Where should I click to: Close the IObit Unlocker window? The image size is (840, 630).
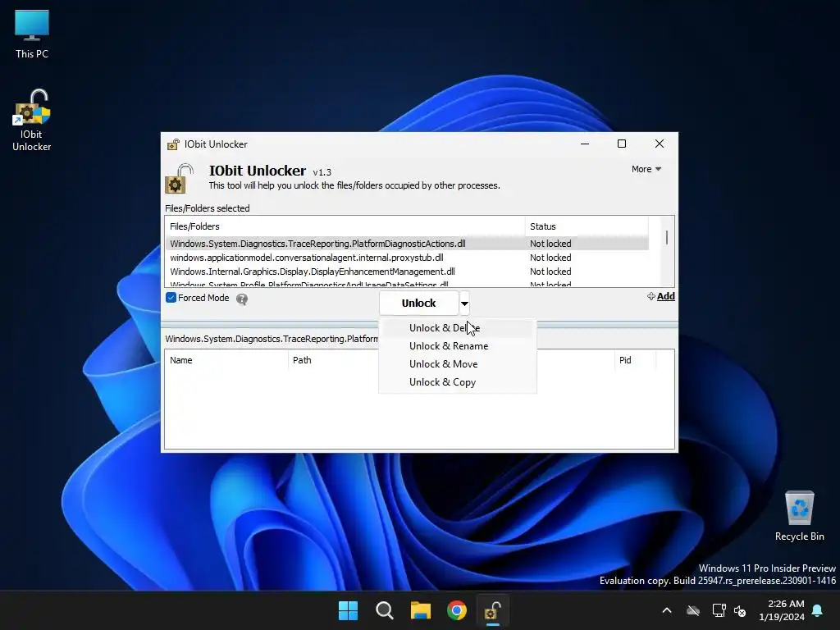tap(660, 144)
